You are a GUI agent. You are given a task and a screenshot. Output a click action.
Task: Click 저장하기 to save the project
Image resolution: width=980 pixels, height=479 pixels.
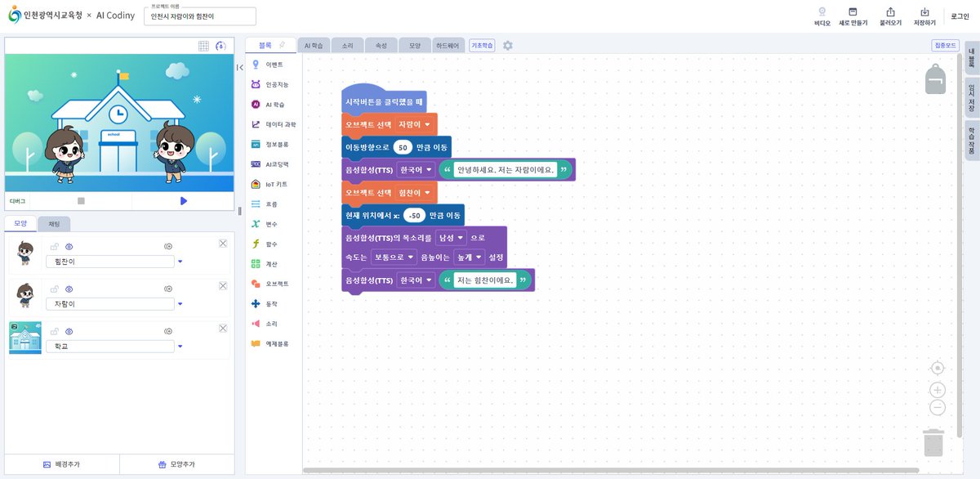[x=924, y=16]
